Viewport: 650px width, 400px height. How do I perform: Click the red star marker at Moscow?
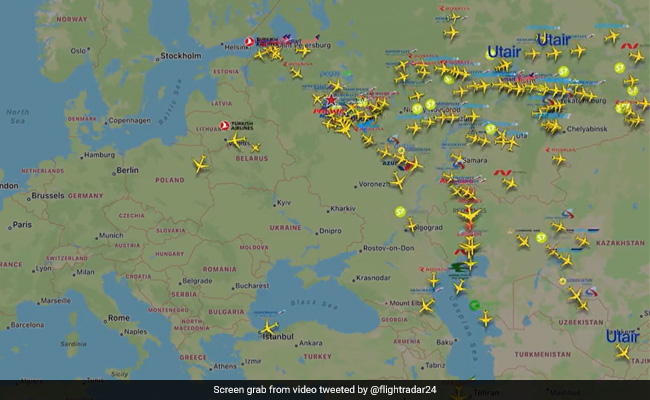click(x=331, y=100)
